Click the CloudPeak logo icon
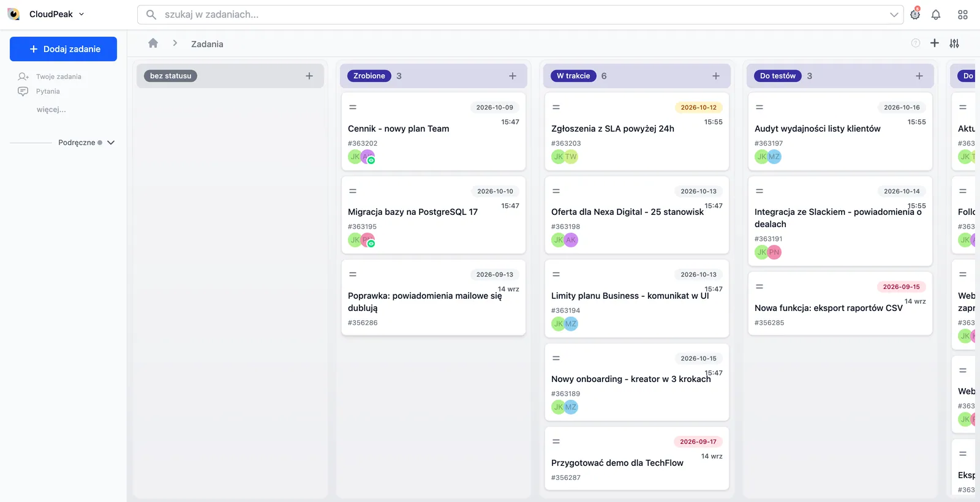Image resolution: width=980 pixels, height=502 pixels. (x=13, y=14)
